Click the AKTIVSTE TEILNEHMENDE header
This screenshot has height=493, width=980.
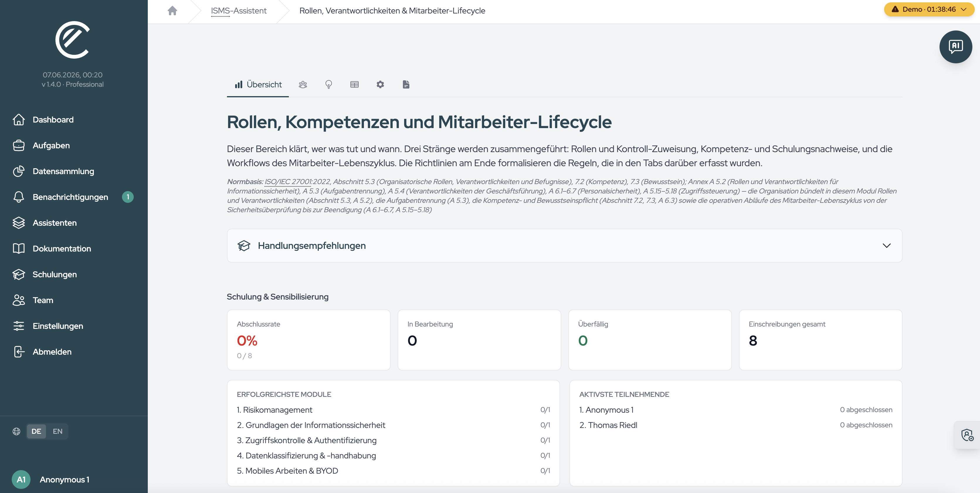[624, 395]
